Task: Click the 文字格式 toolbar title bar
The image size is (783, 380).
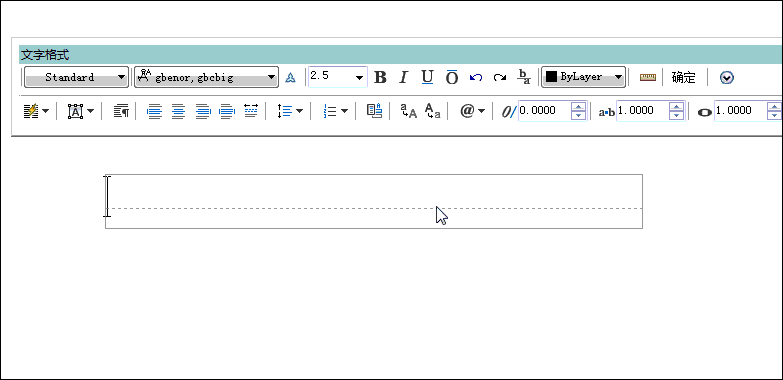Action: 400,54
